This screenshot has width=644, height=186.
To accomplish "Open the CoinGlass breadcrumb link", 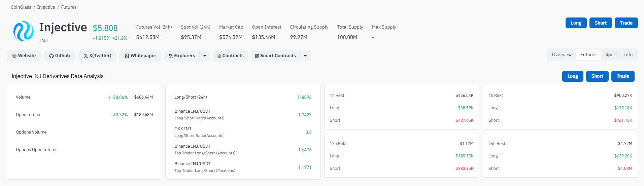I will pyautogui.click(x=21, y=7).
